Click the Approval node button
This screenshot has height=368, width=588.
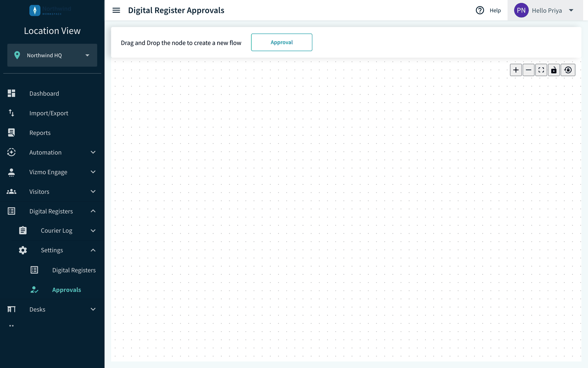click(x=282, y=42)
